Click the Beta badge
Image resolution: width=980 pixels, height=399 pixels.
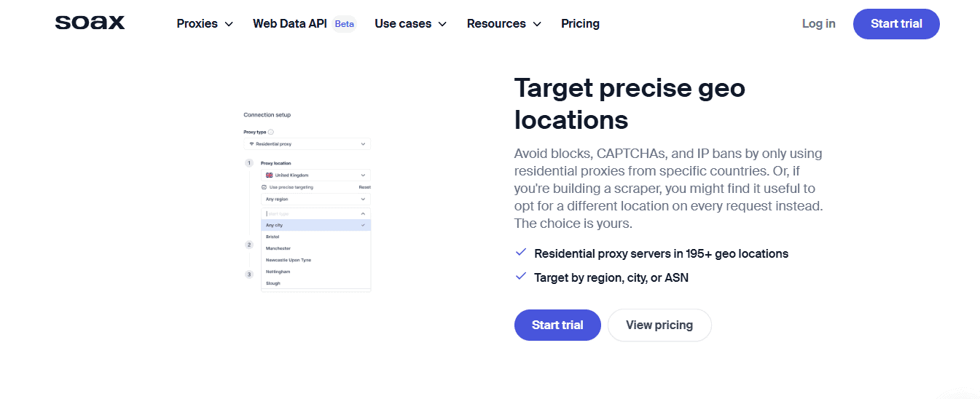point(344,23)
